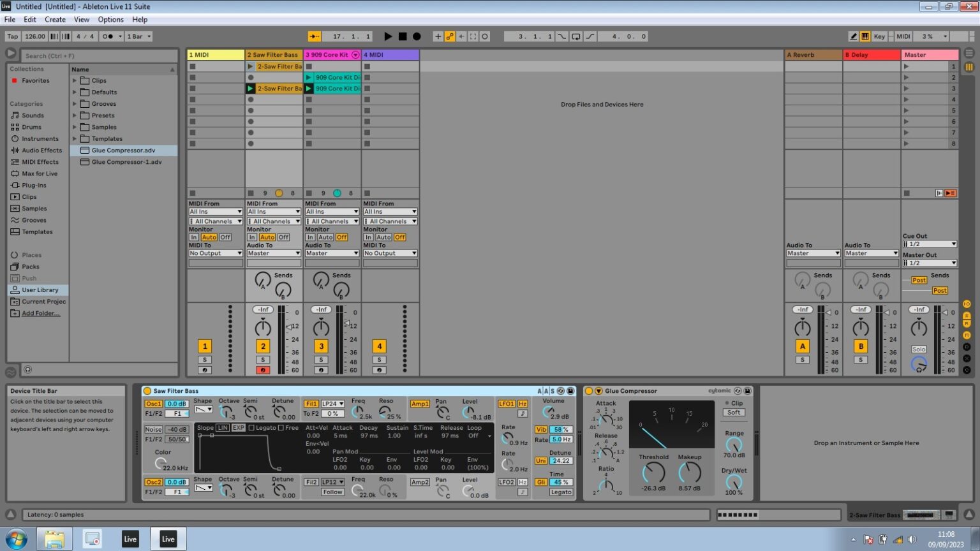Check the Legato envelope checkbox
This screenshot has height=551, width=980.
[251, 427]
